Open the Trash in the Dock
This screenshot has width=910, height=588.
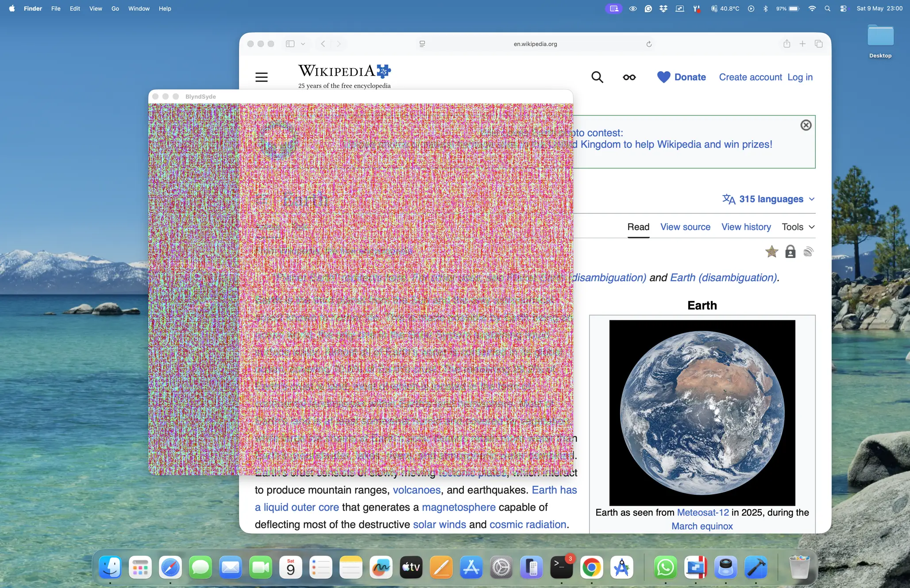click(799, 568)
